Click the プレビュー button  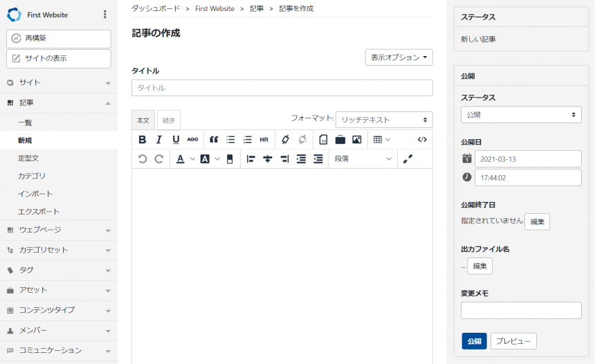point(513,341)
